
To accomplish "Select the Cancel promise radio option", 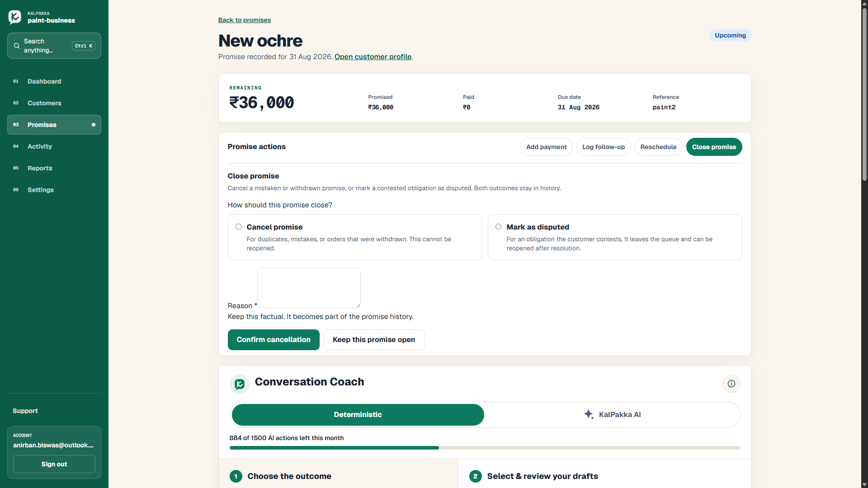I will pos(238,227).
